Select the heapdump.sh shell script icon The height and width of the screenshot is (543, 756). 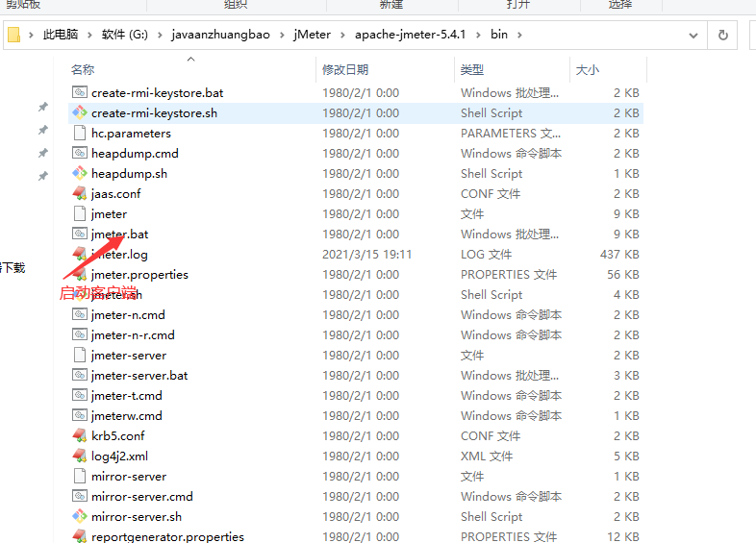coord(80,174)
